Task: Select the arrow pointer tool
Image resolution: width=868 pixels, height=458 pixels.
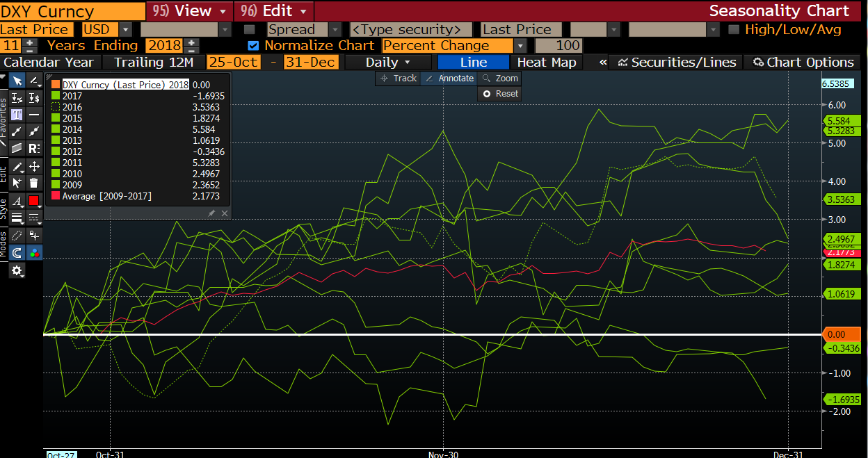Action: pyautogui.click(x=17, y=81)
